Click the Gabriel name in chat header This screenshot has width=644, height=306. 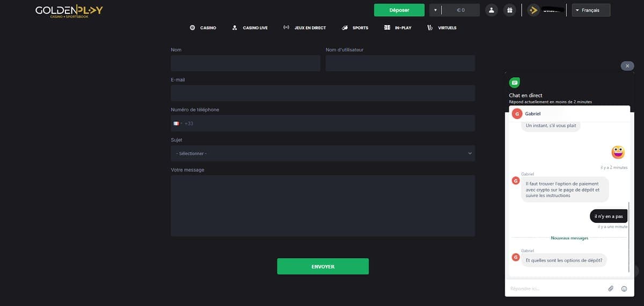(533, 114)
